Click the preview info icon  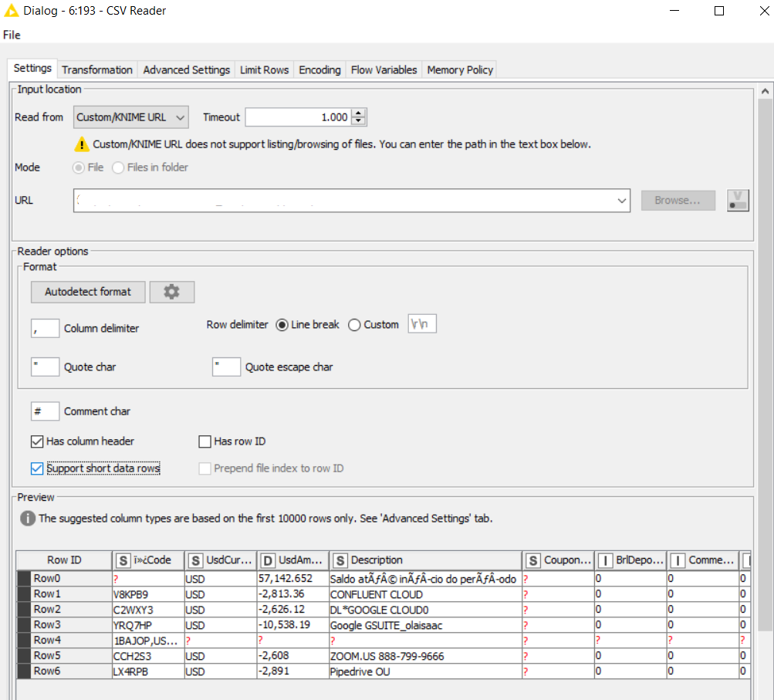(27, 519)
